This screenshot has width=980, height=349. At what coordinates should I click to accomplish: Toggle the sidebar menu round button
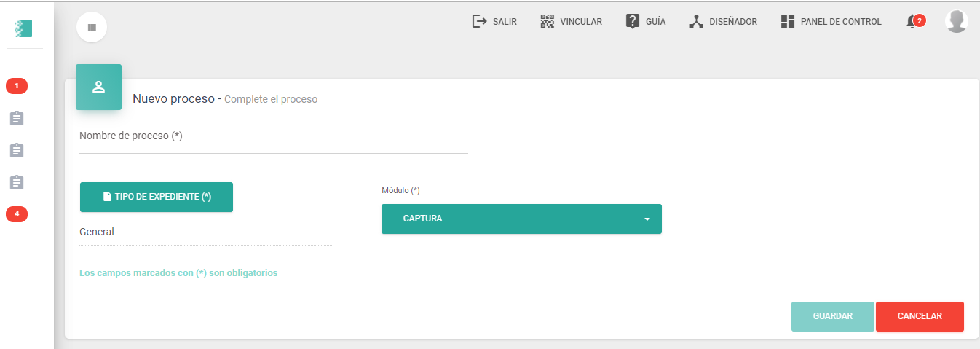pos(92,27)
